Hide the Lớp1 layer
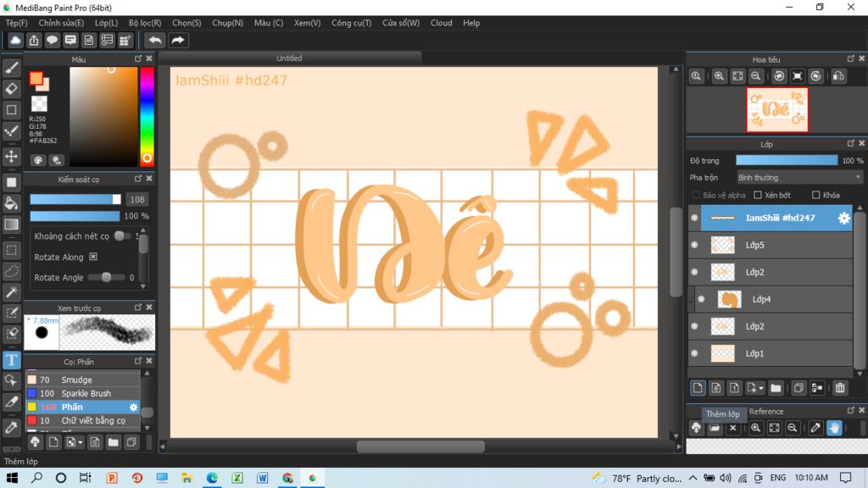The width and height of the screenshot is (868, 488). click(694, 353)
